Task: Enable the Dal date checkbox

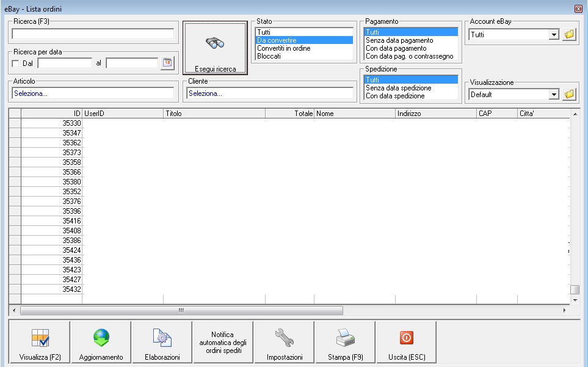Action: [x=15, y=64]
